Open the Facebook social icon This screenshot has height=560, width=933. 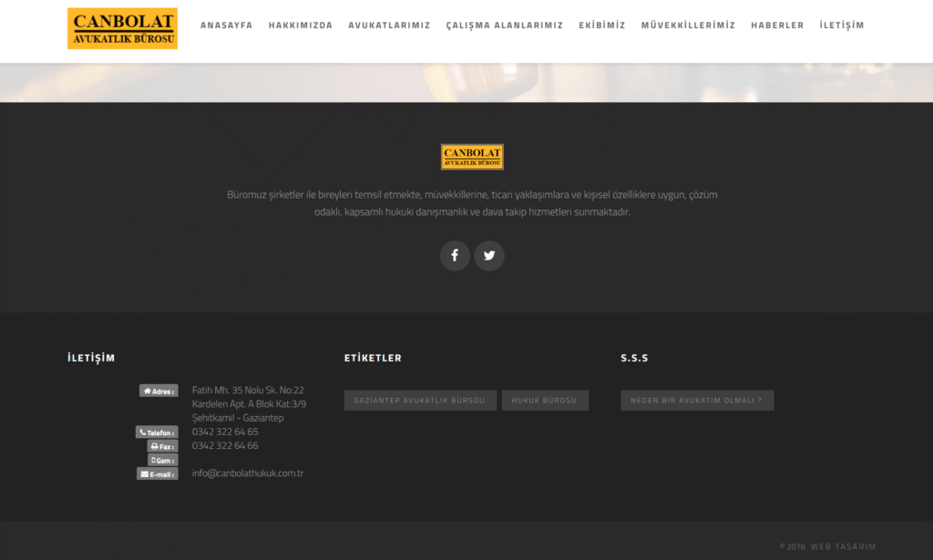455,256
